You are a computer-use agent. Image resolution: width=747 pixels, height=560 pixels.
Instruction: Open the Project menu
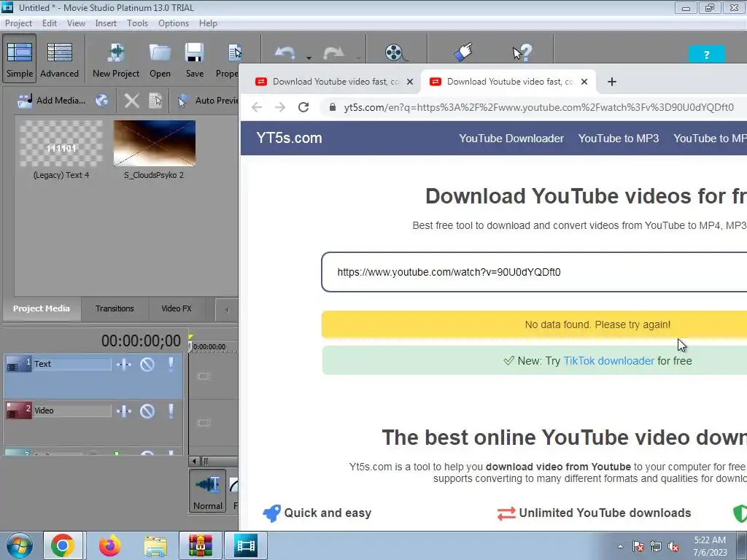tap(18, 23)
